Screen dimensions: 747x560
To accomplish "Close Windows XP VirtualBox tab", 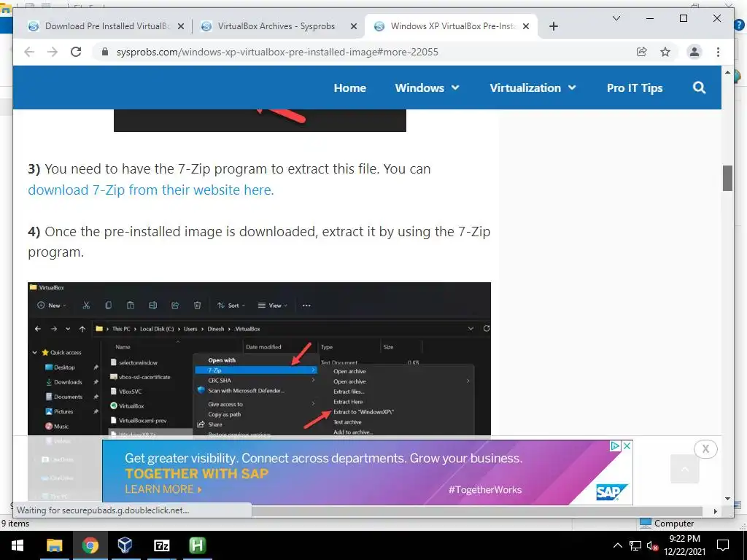I will click(526, 27).
